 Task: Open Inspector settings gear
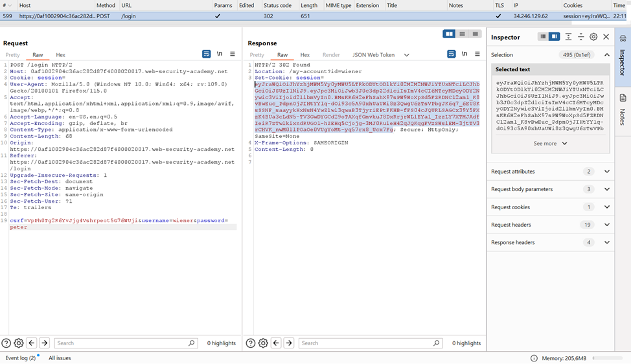click(x=593, y=37)
